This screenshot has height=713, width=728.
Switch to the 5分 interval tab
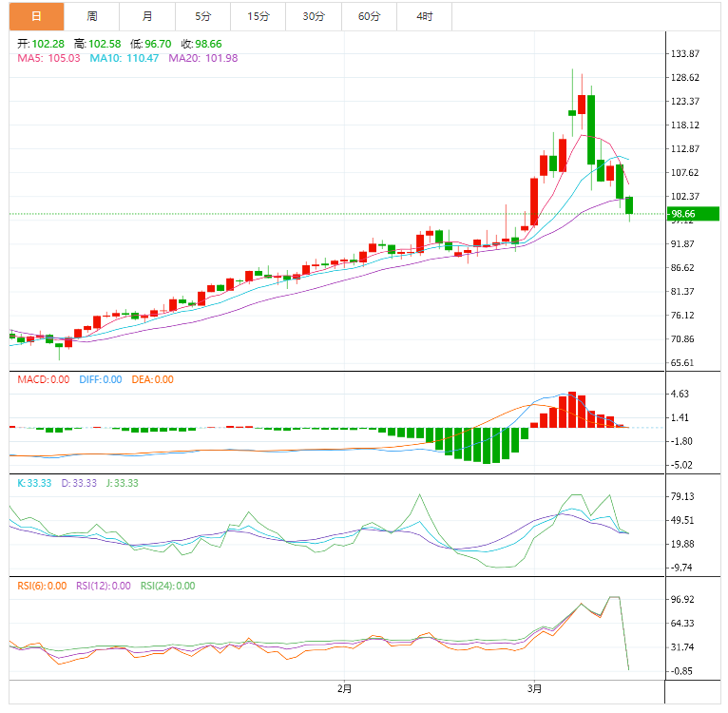202,16
